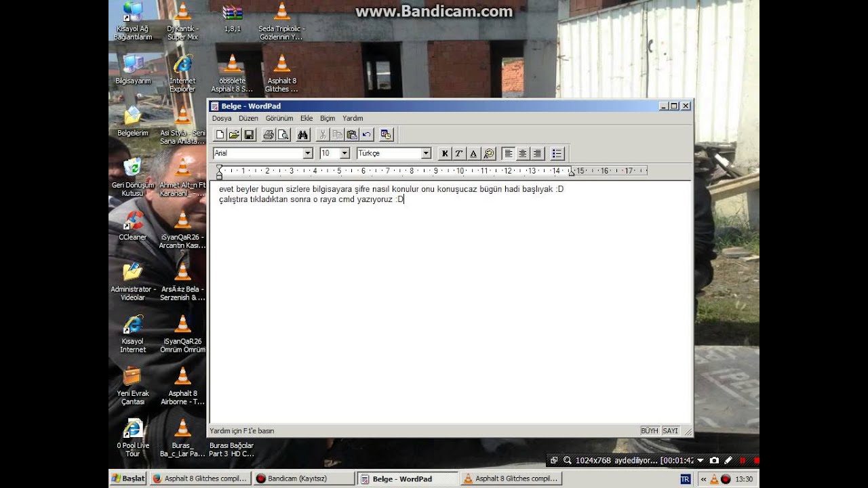Viewport: 868px width, 488px height.
Task: Toggle Underline (A) formatting
Action: pyautogui.click(x=473, y=154)
